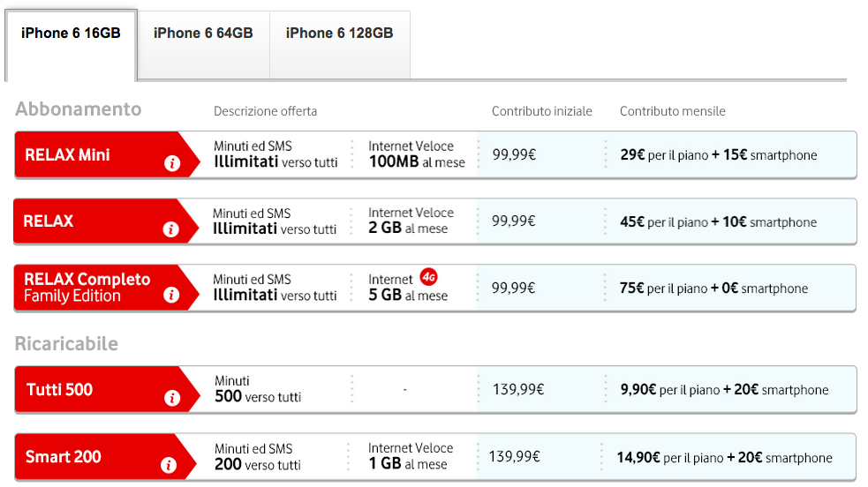Select the RELAX Mini plan name

(67, 155)
